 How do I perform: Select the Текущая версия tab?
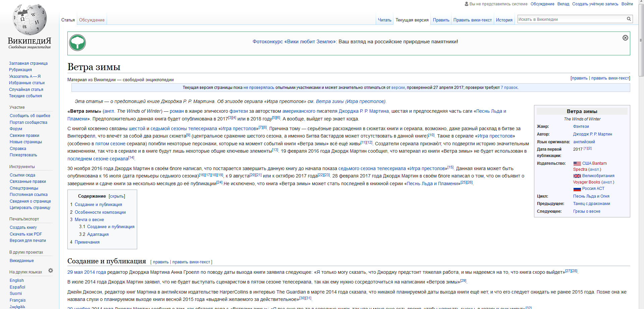click(x=412, y=20)
